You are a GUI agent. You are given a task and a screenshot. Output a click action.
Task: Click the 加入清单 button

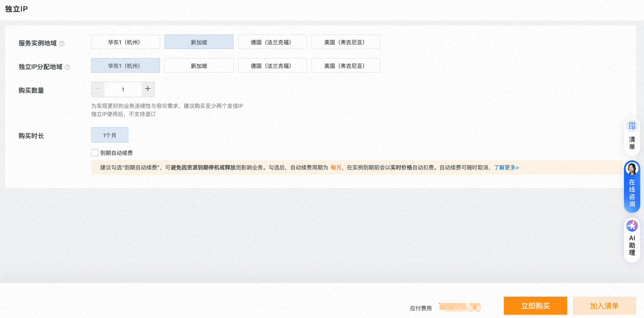tap(604, 306)
